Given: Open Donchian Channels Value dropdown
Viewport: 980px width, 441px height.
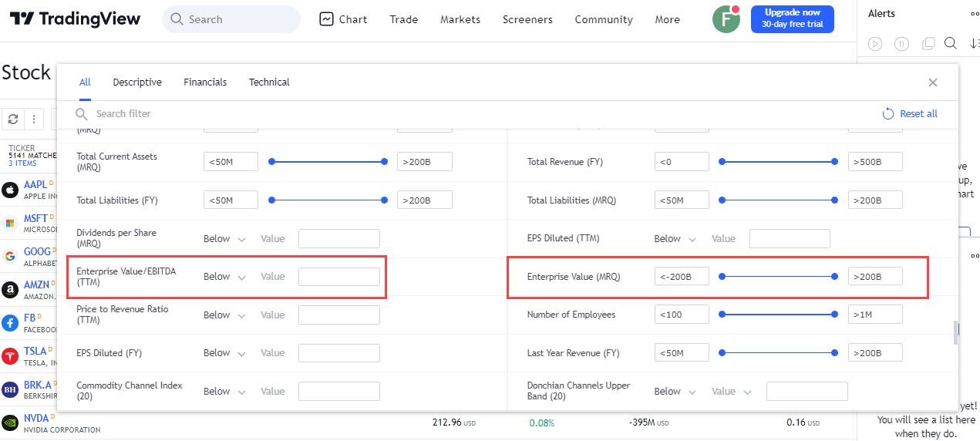Looking at the screenshot, I should 731,392.
